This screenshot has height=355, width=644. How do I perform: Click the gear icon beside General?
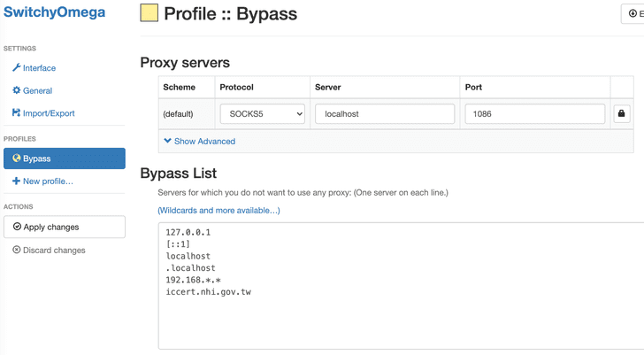(16, 90)
